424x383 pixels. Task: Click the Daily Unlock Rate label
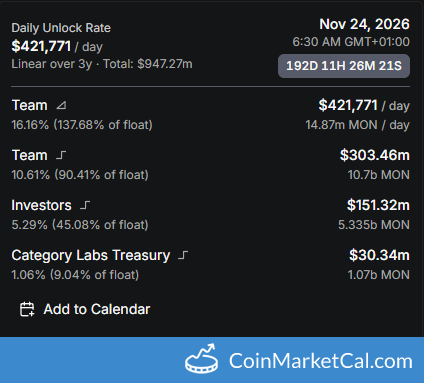[x=61, y=28]
